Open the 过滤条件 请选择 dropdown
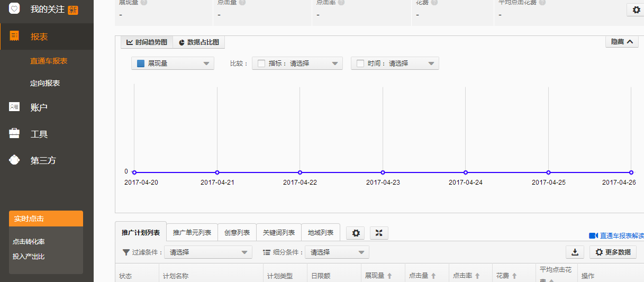 (x=208, y=252)
